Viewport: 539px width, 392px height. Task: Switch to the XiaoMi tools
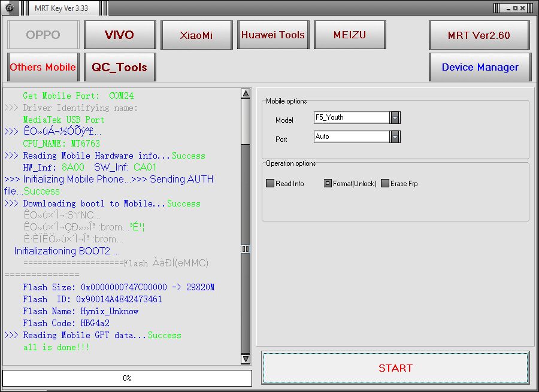[196, 35]
